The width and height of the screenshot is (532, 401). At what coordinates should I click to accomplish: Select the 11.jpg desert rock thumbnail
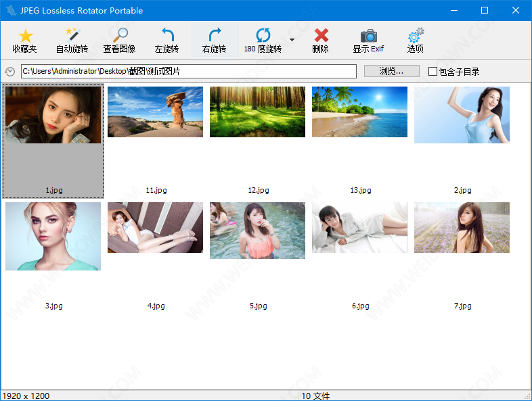(155, 112)
